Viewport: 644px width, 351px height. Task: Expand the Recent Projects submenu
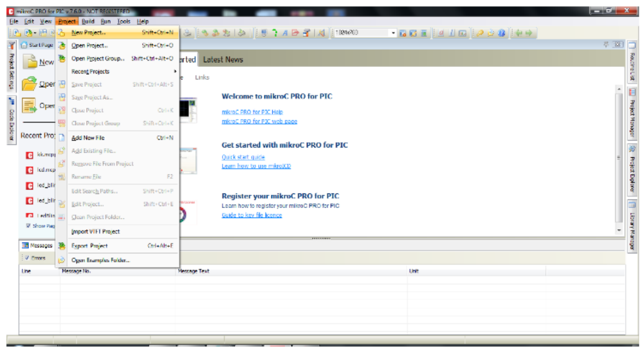click(90, 71)
